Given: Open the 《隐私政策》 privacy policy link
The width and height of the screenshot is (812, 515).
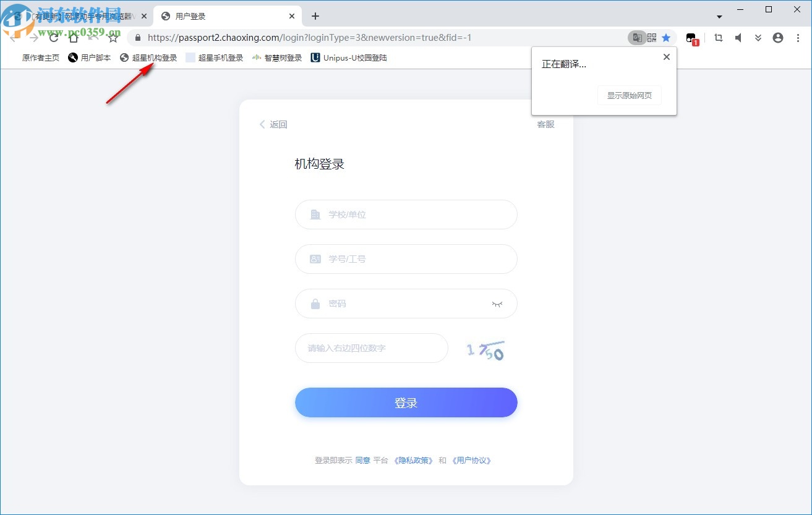Looking at the screenshot, I should coord(413,460).
